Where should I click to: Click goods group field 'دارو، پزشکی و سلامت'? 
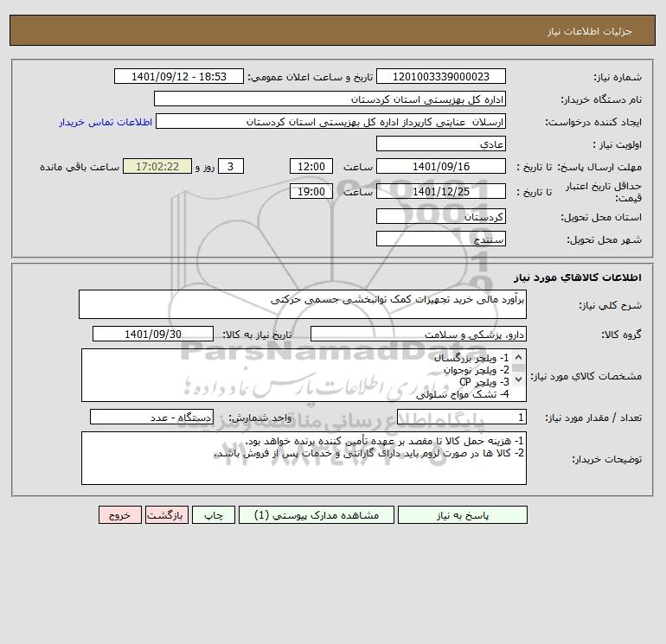pos(419,334)
